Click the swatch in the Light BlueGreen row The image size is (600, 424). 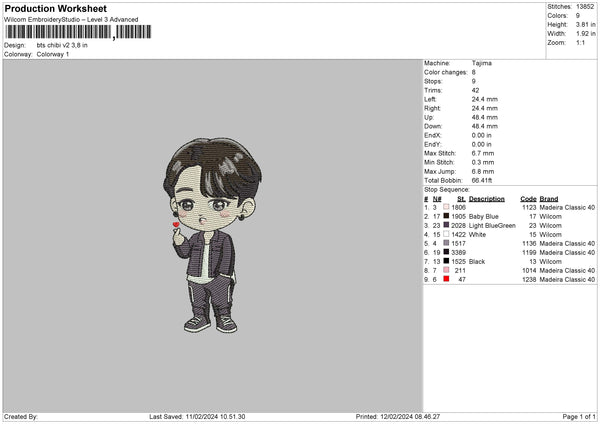click(446, 225)
